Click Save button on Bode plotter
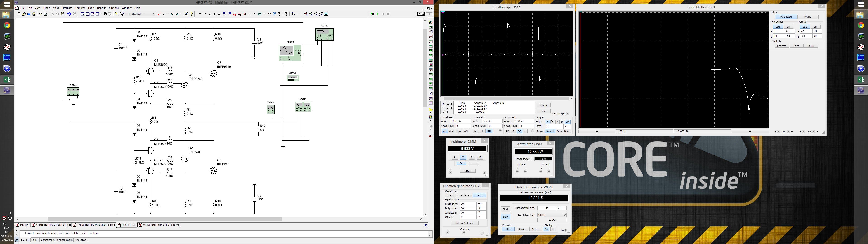The width and height of the screenshot is (868, 244). 796,46
